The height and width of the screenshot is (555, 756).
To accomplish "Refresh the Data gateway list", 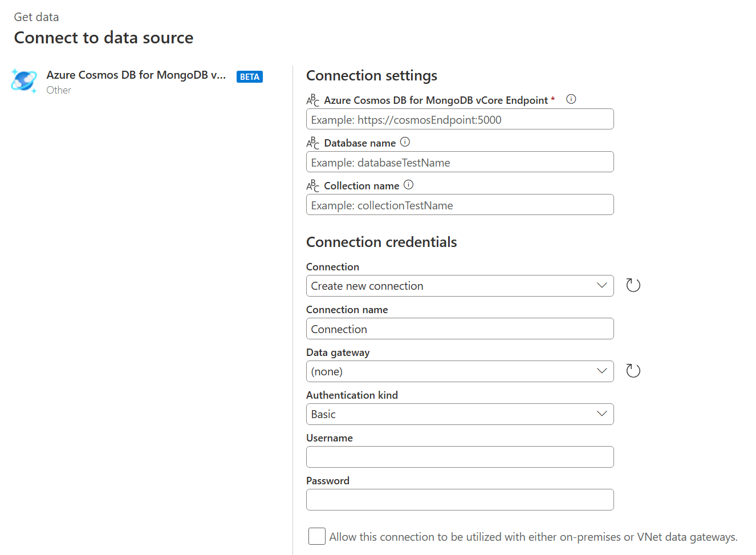I will coord(633,371).
